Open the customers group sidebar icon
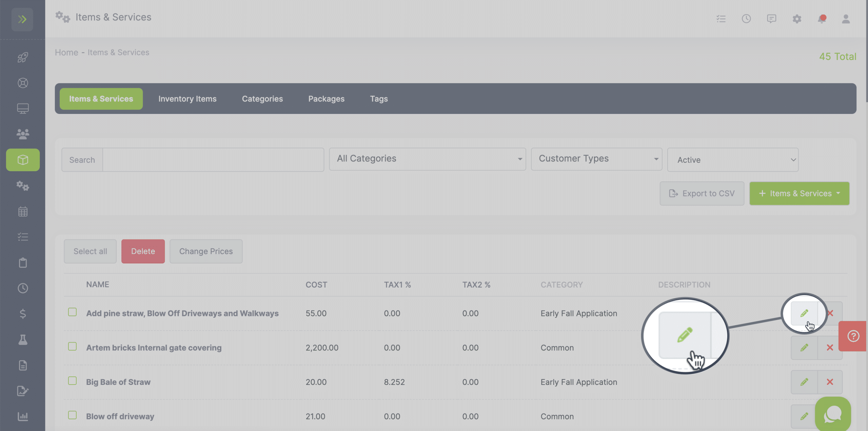 [x=23, y=134]
